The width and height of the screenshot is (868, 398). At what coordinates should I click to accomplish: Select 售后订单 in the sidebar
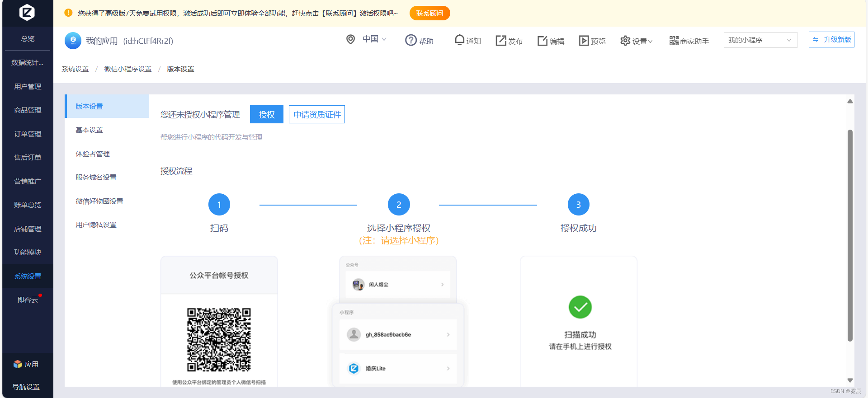pos(28,157)
